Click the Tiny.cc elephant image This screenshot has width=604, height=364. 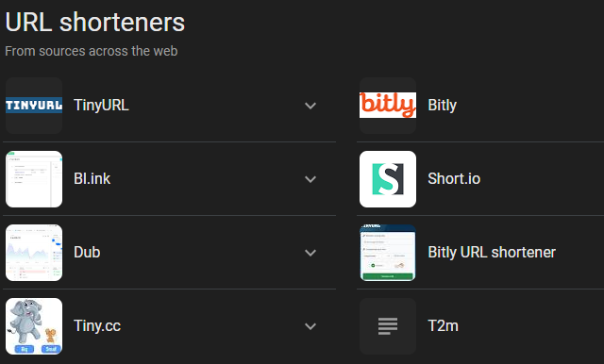point(34,326)
